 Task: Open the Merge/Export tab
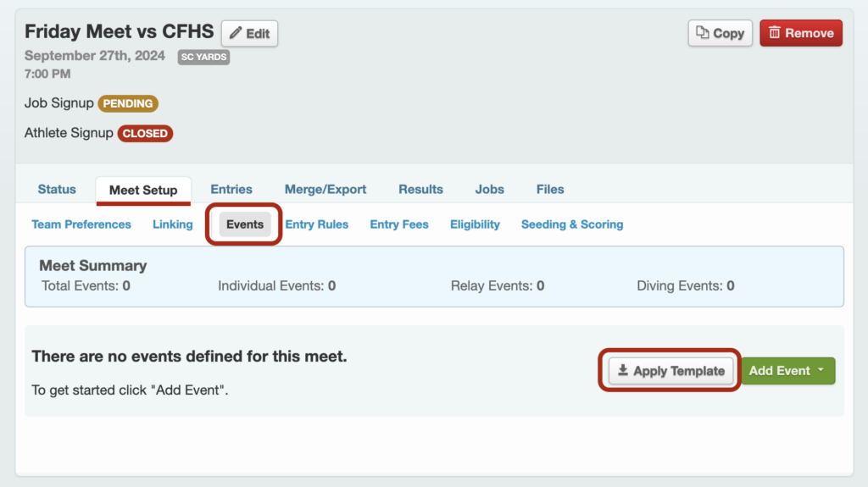(x=325, y=189)
